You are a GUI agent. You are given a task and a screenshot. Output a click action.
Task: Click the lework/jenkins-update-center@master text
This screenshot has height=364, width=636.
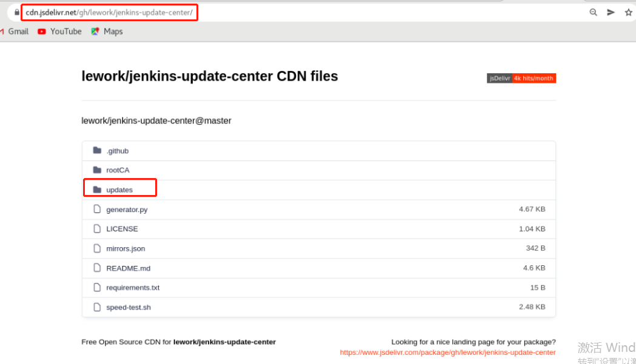tap(156, 121)
